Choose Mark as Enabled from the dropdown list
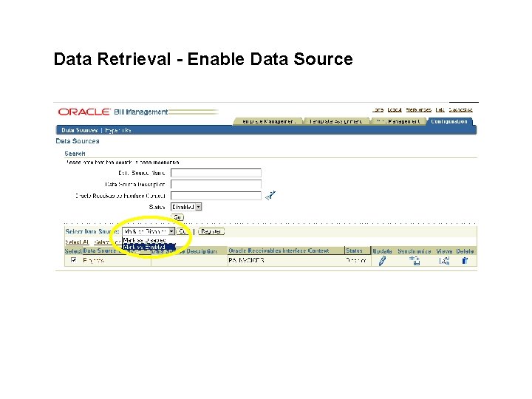532x399 pixels. tap(149, 247)
